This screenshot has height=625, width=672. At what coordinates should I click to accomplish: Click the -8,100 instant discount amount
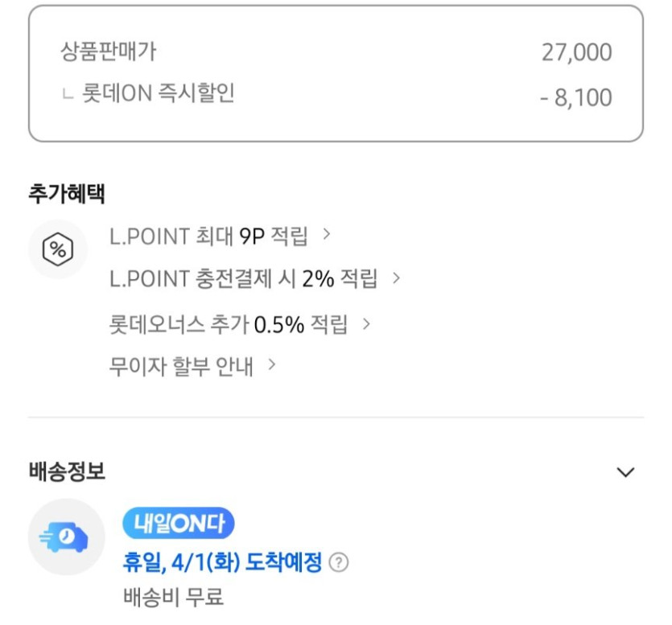(575, 98)
